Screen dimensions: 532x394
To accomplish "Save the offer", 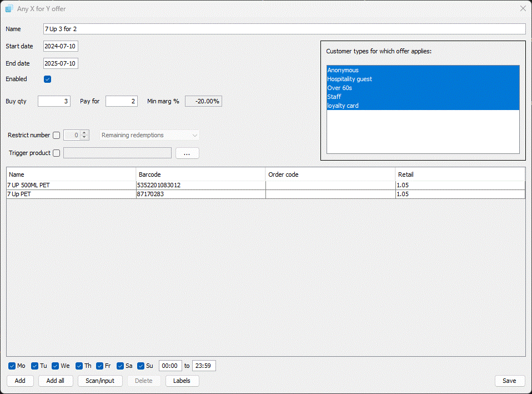I will pyautogui.click(x=509, y=381).
